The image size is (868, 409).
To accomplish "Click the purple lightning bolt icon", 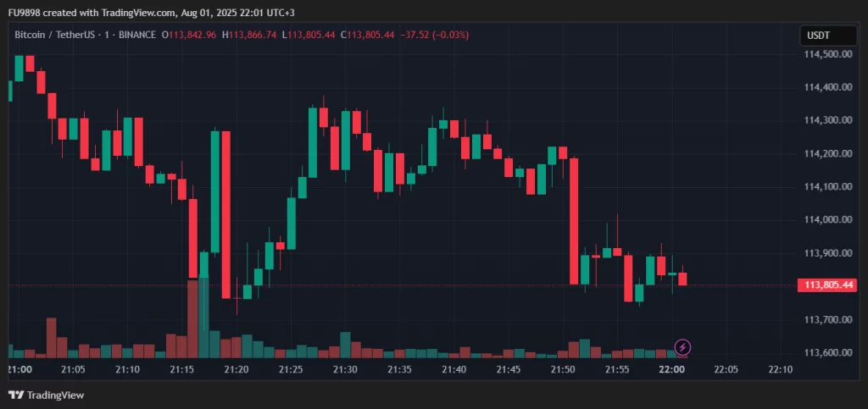I will tap(683, 347).
